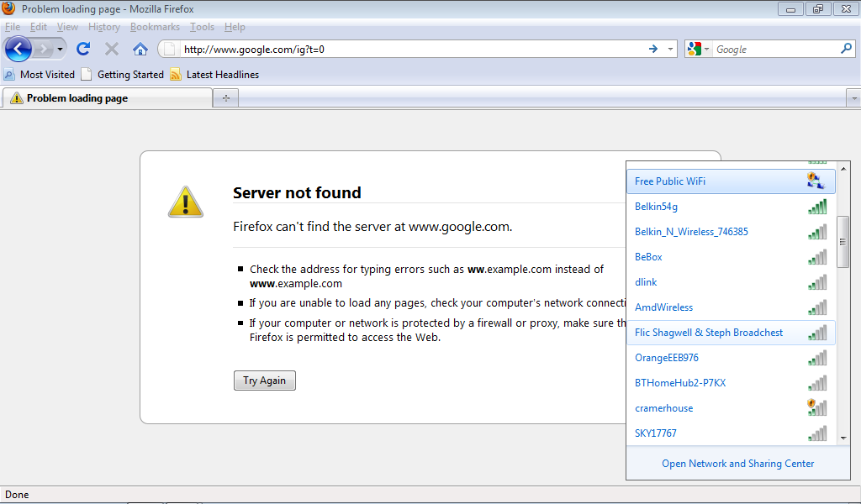Open Network and Sharing Center link
This screenshot has height=504, width=861.
click(738, 464)
